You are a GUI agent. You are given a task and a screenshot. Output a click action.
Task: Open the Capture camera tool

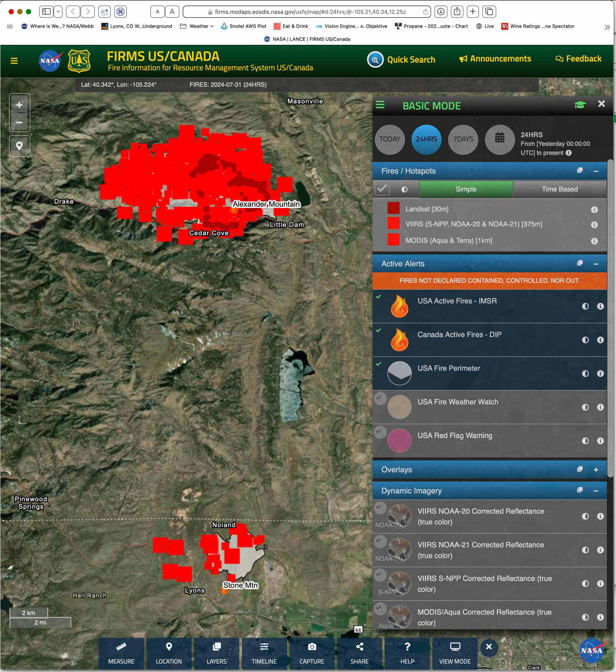point(312,653)
